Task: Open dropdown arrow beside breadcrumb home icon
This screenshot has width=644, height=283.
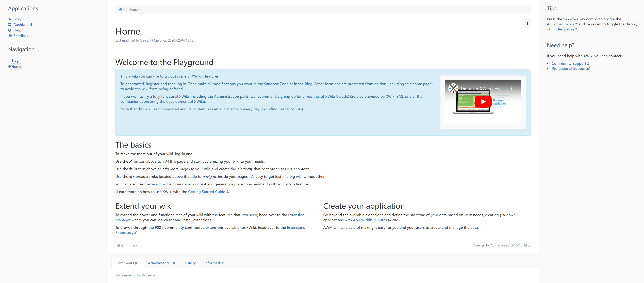Action: tap(124, 10)
